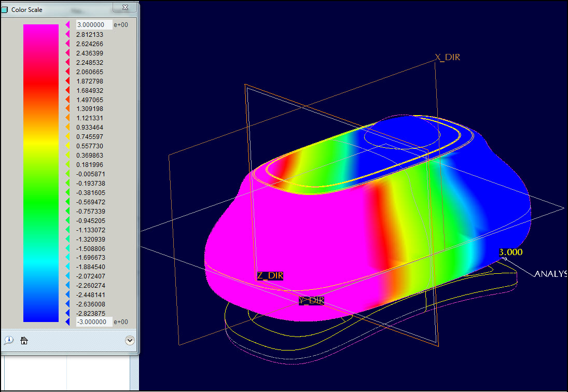
Task: Click the scale value -2.636008
Action: 91,304
